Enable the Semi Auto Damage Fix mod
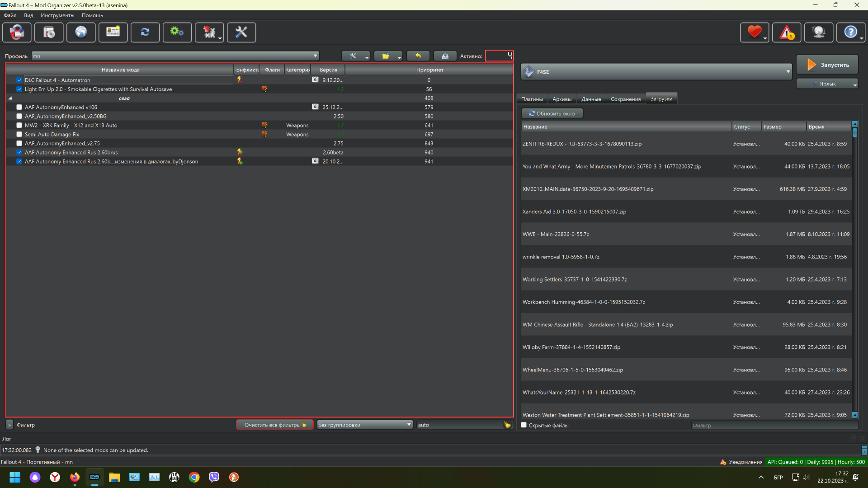 pyautogui.click(x=19, y=134)
